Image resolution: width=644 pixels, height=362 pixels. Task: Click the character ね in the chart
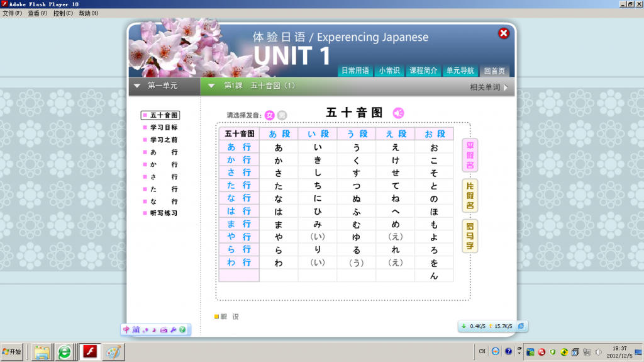[395, 199]
